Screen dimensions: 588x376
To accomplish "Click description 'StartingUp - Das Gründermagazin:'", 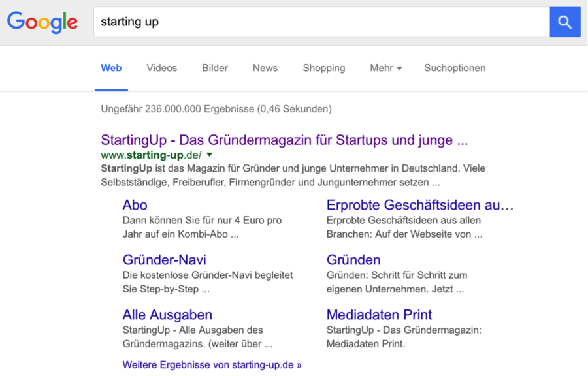I will 404,330.
